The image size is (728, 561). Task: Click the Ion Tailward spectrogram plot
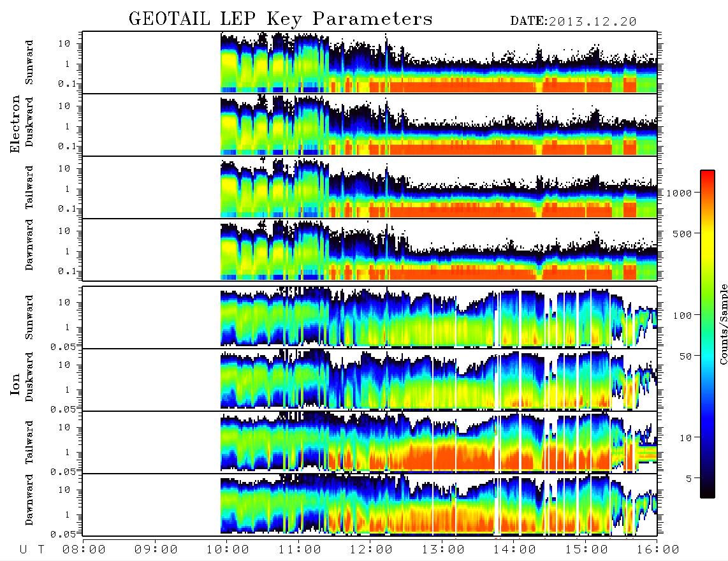(x=370, y=442)
